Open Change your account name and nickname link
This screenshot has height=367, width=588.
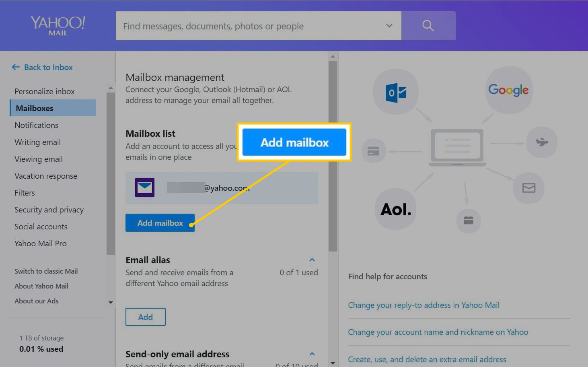coord(438,332)
